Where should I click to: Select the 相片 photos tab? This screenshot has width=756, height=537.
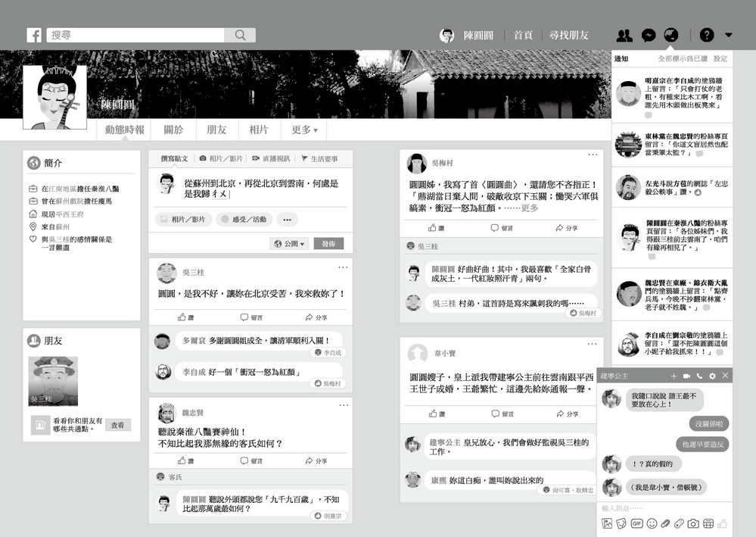[258, 130]
